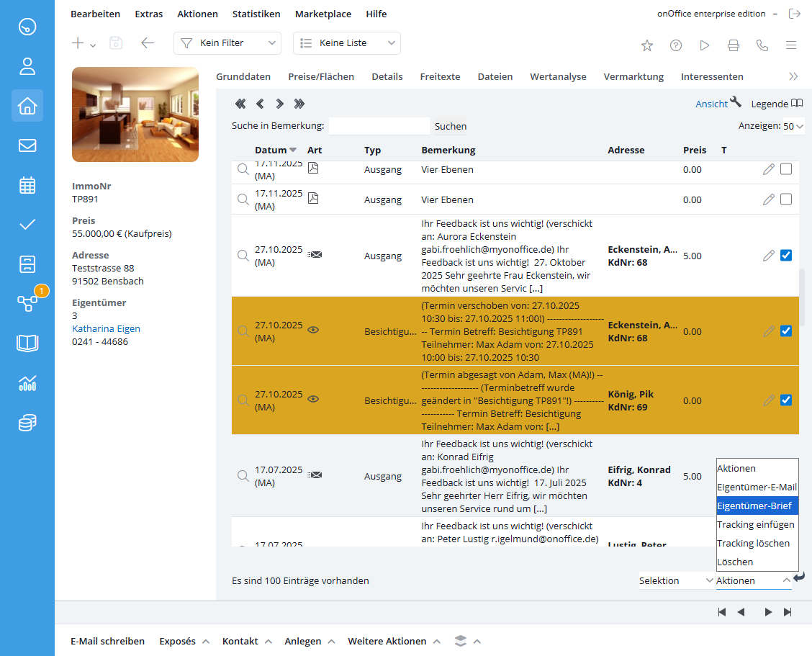Uncheck the Aurora Eckenstein email row checkbox

click(785, 256)
